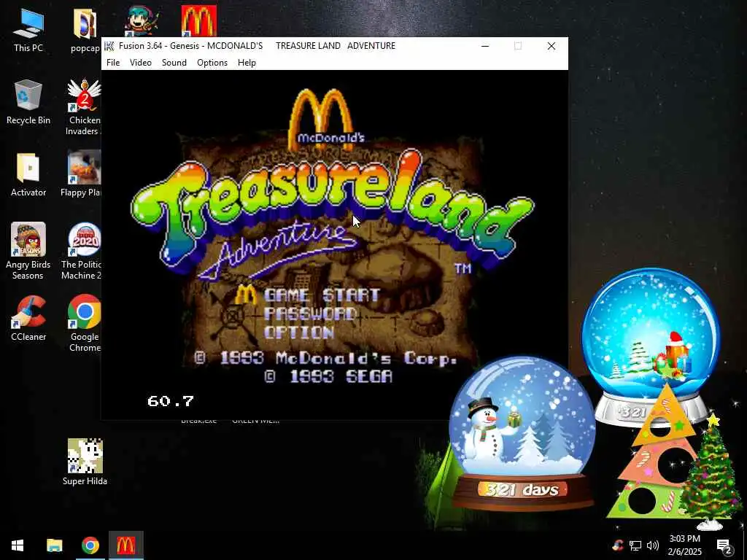Select This PC desktop icon
Screen dimensions: 747x560
coord(28,29)
